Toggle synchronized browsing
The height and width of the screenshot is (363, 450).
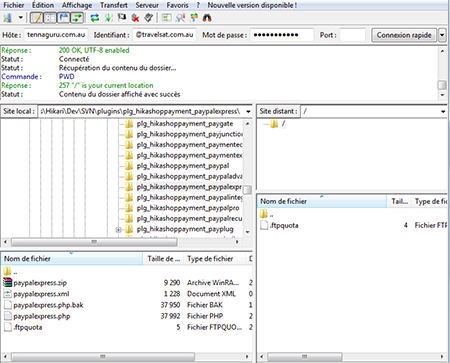pos(194,18)
